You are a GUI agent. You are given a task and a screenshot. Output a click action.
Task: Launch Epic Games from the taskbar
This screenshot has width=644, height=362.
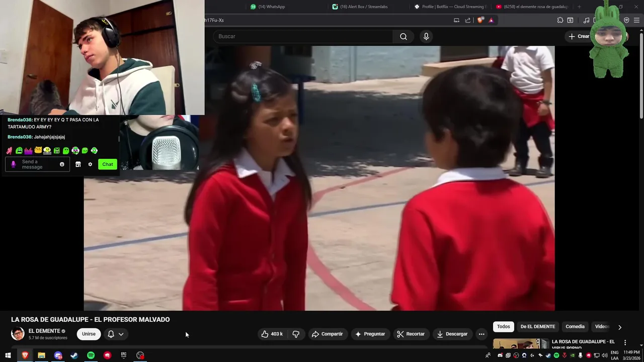click(124, 355)
